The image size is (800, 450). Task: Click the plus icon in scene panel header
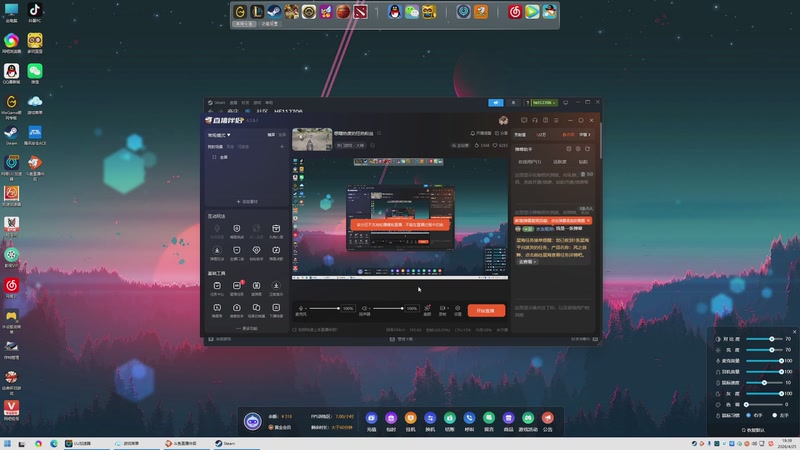point(282,146)
